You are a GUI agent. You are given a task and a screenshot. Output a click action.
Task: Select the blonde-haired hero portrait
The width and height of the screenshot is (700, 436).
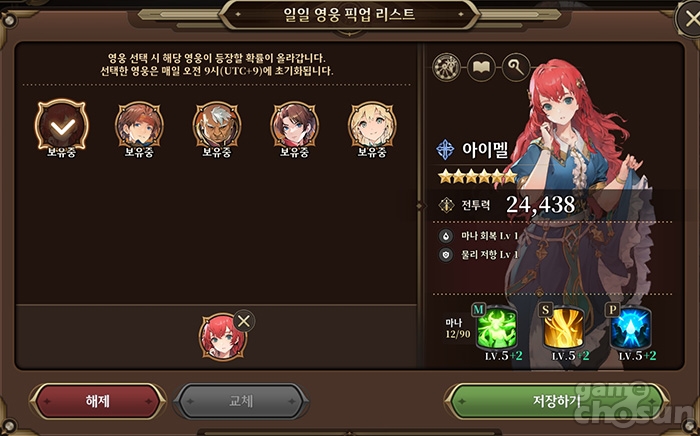[x=372, y=125]
